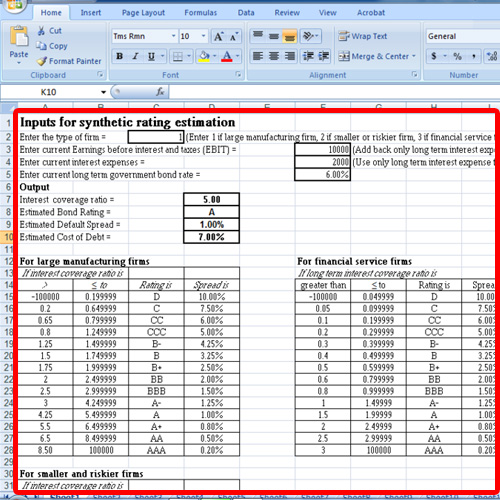Increase font size with the large A icon
The image size is (500, 500).
point(218,36)
